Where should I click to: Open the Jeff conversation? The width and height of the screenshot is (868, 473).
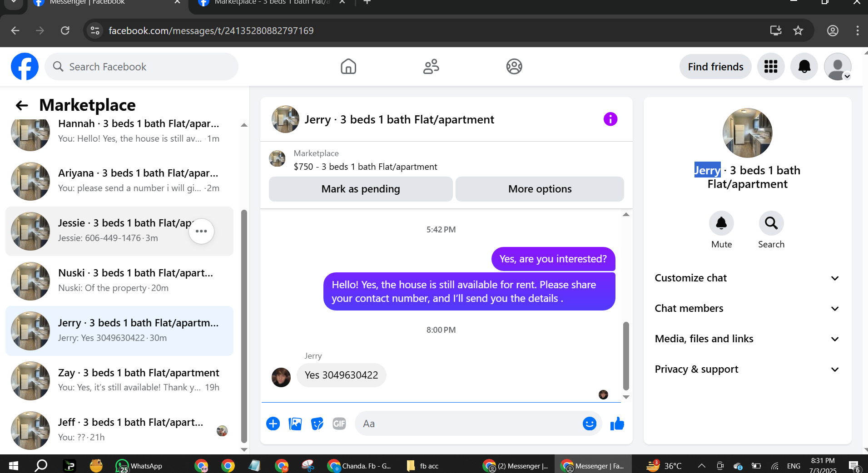click(119, 430)
